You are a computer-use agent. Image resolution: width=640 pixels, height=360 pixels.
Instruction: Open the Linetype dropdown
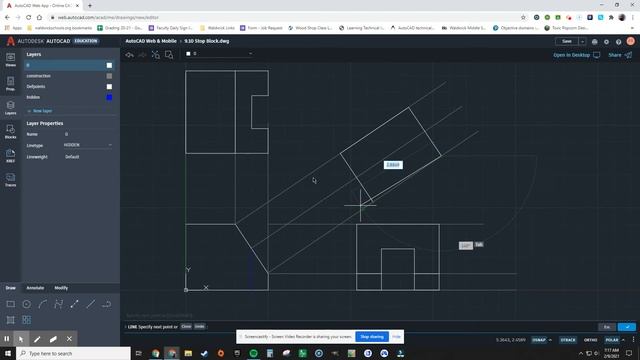pyautogui.click(x=88, y=145)
